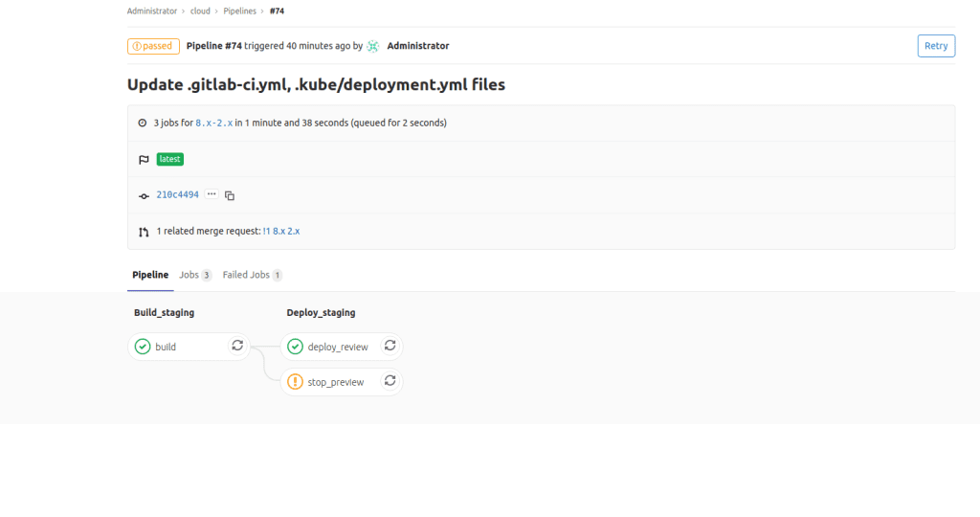Retry the stop_preview job via its icon
Viewport: 980px width, 517px height.
pyautogui.click(x=390, y=381)
